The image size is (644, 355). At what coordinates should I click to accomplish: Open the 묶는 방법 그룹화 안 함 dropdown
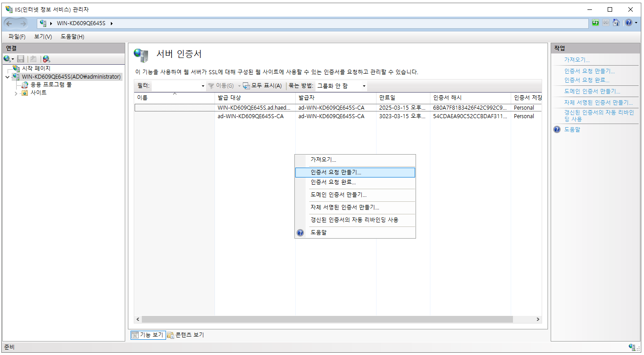(341, 86)
